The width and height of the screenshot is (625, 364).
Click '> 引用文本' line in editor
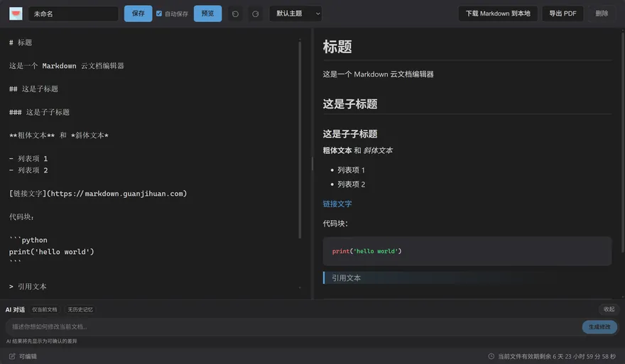28,287
